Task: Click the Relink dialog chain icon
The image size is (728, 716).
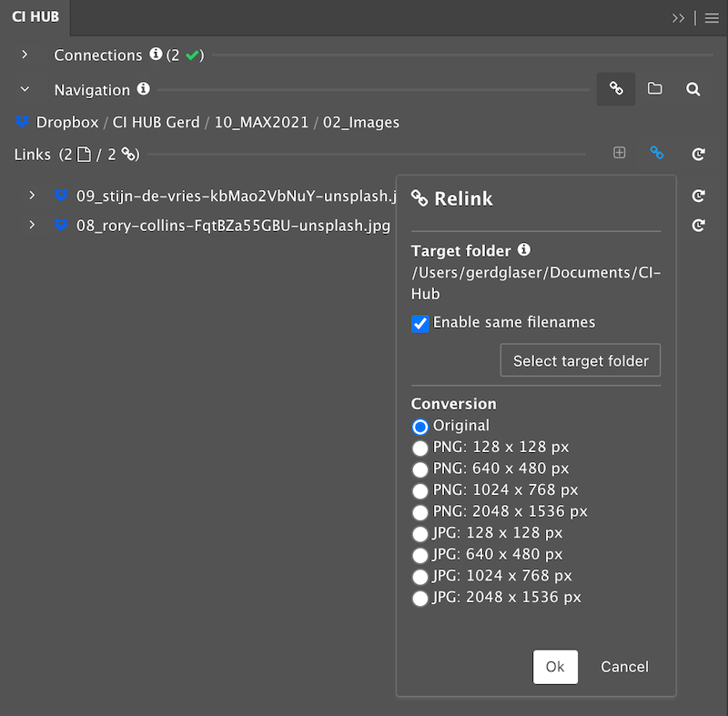Action: 420,198
